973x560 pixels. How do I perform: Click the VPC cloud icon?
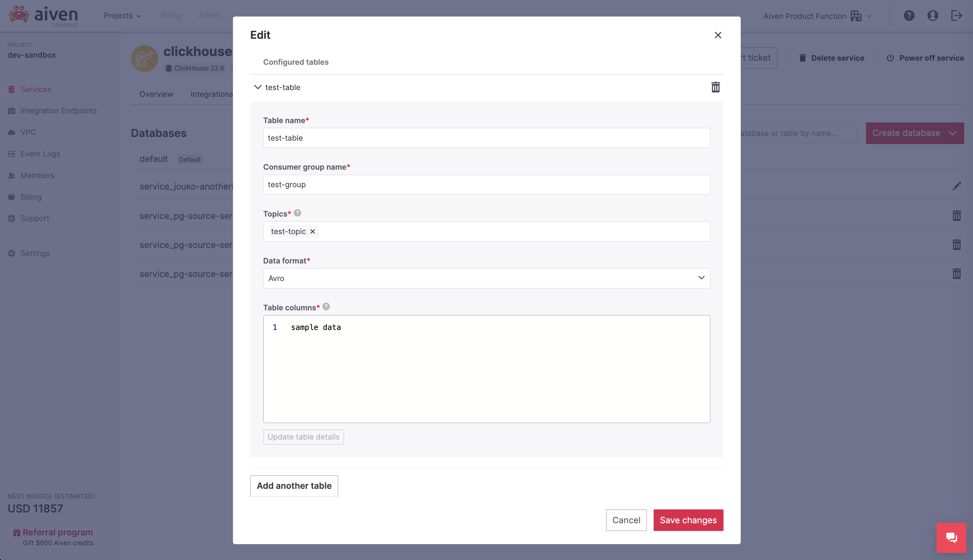[11, 132]
